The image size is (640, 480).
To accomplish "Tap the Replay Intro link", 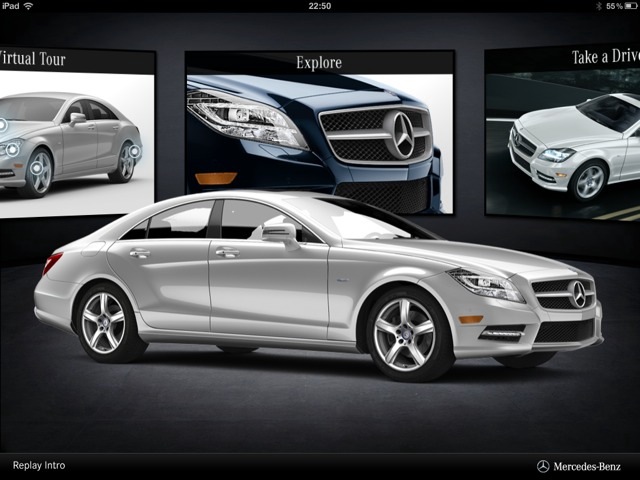I will pyautogui.click(x=39, y=465).
